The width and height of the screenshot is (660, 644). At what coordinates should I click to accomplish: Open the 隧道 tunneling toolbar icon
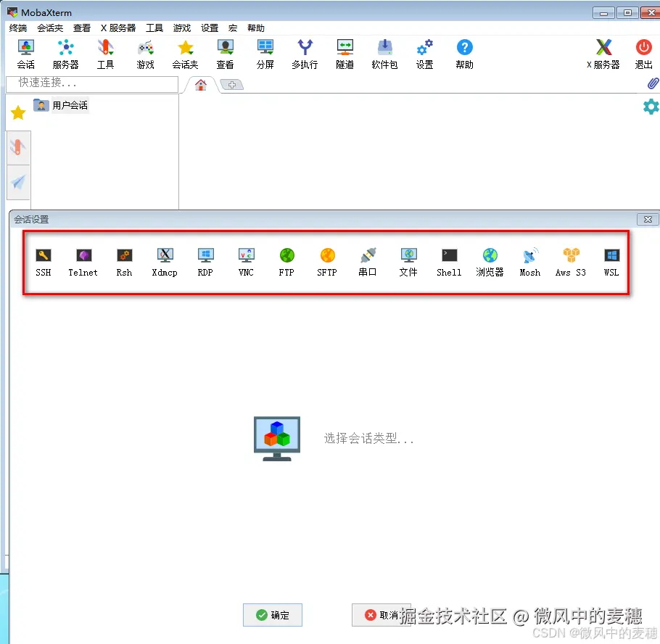point(345,54)
